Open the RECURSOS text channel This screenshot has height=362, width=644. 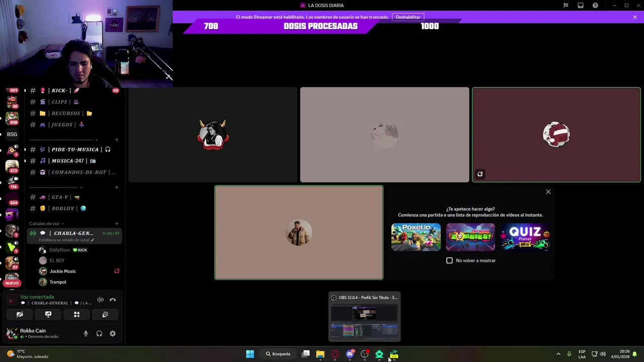pyautogui.click(x=73, y=113)
